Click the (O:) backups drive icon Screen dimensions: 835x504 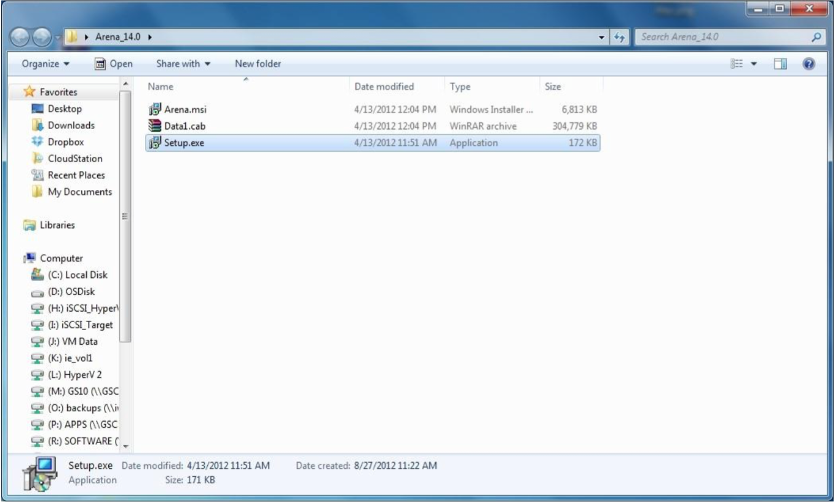pyautogui.click(x=36, y=408)
